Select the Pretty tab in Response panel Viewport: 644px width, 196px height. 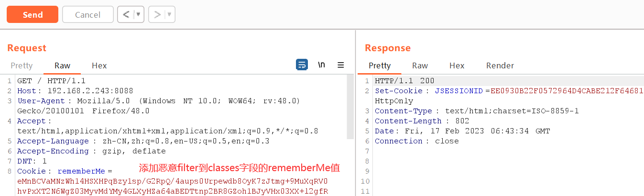point(380,65)
